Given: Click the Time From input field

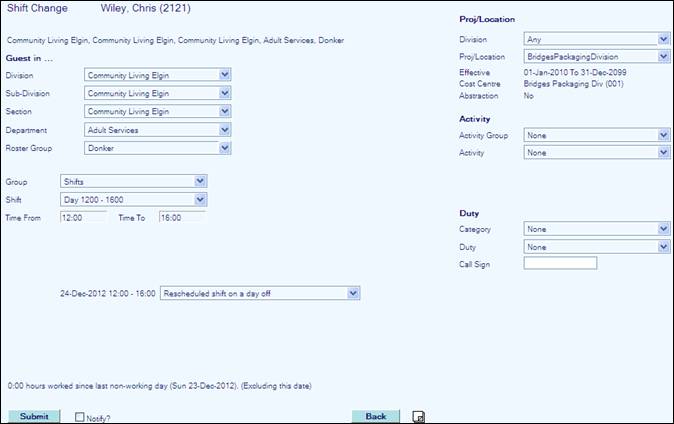Looking at the screenshot, I should [x=83, y=217].
